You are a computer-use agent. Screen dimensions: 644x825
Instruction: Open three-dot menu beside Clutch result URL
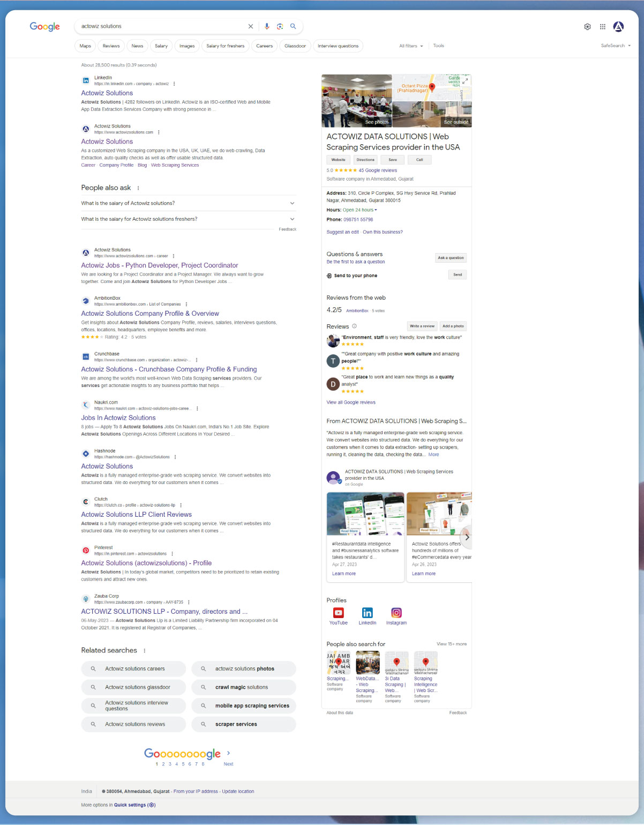(181, 505)
